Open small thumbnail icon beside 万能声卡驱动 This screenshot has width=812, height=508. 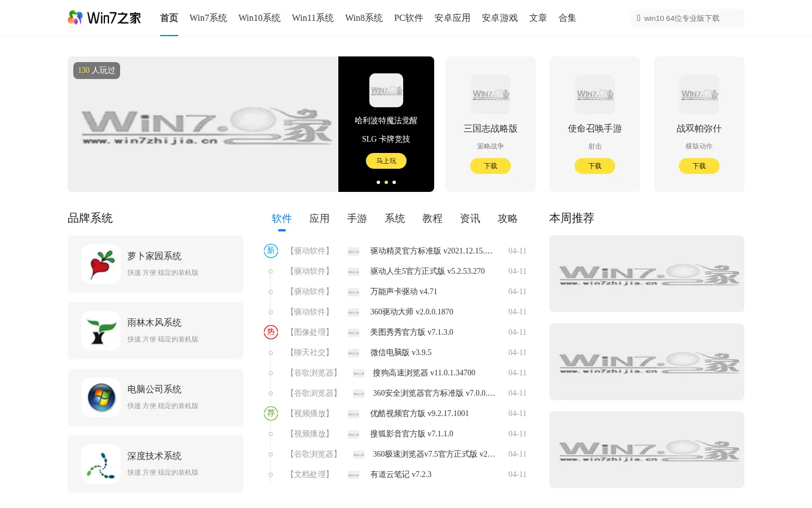click(354, 292)
